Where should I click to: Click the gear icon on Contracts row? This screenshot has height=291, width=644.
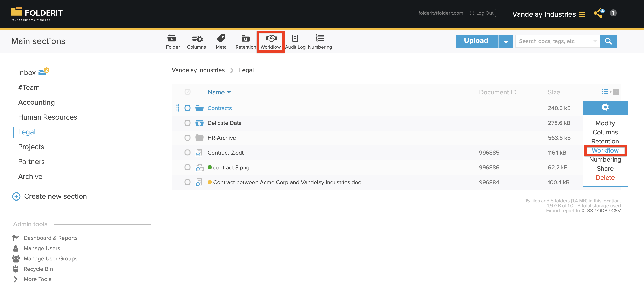tap(605, 108)
